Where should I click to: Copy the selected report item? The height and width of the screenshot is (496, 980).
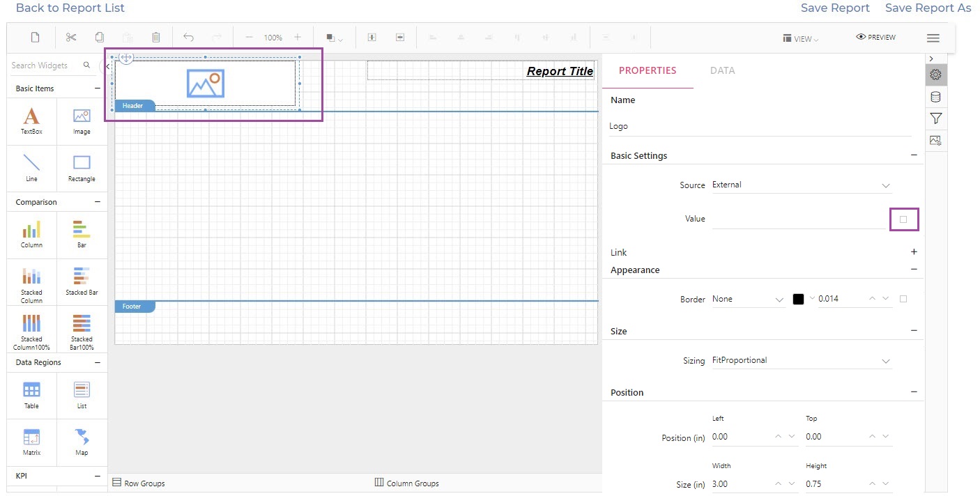coord(100,37)
